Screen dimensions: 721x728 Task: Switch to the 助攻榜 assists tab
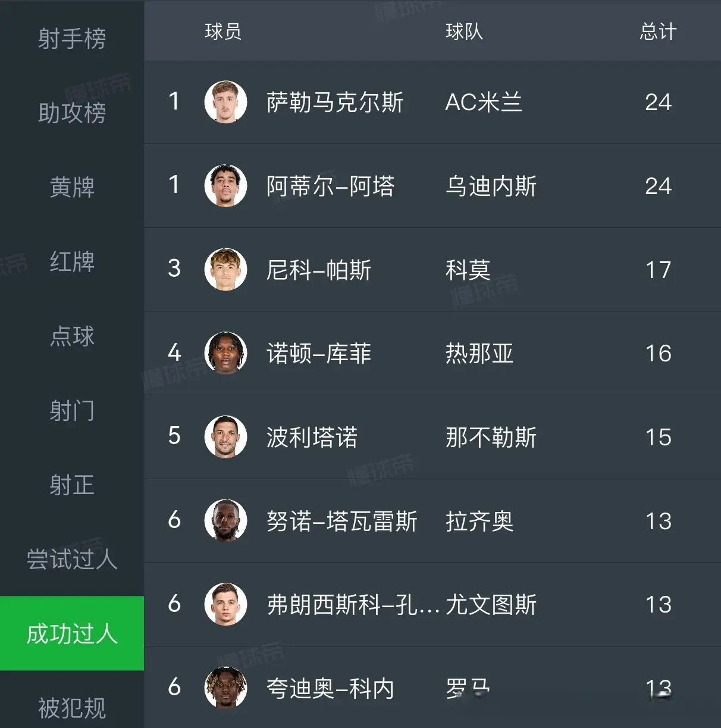(72, 113)
